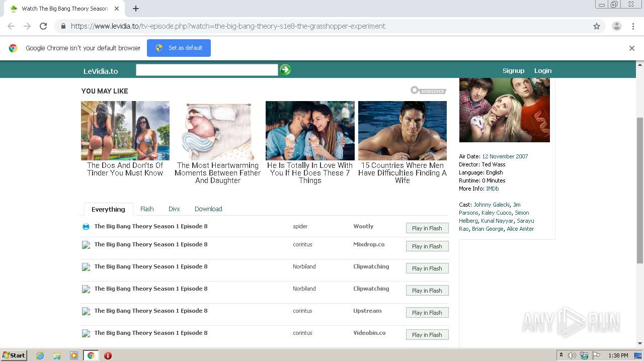Focus the LeVidia search input field
Viewport: 644px width, 362px height.
tap(207, 70)
